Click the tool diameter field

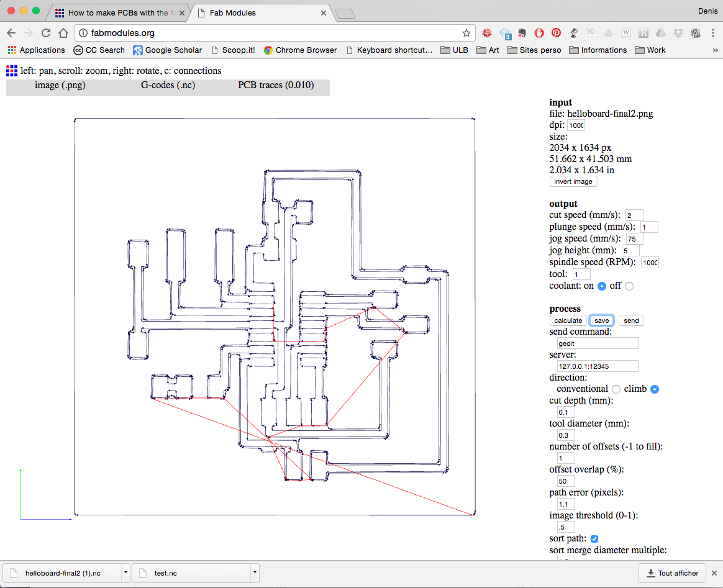566,435
